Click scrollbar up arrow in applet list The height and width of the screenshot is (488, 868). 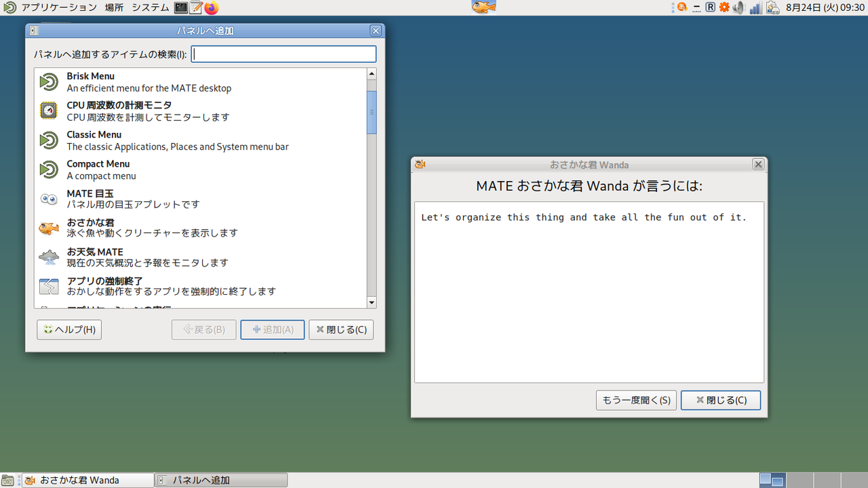[x=372, y=73]
